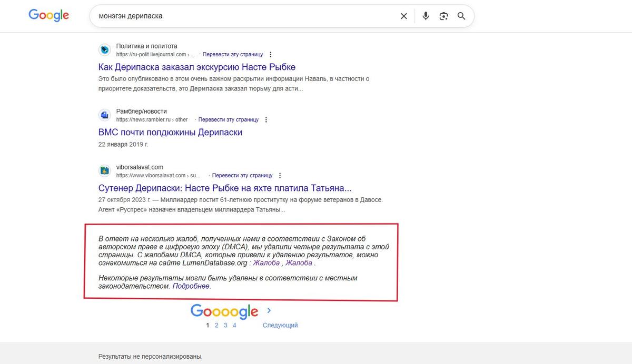
Task: Select the Рамблер/новости site favicon
Action: coord(104,115)
